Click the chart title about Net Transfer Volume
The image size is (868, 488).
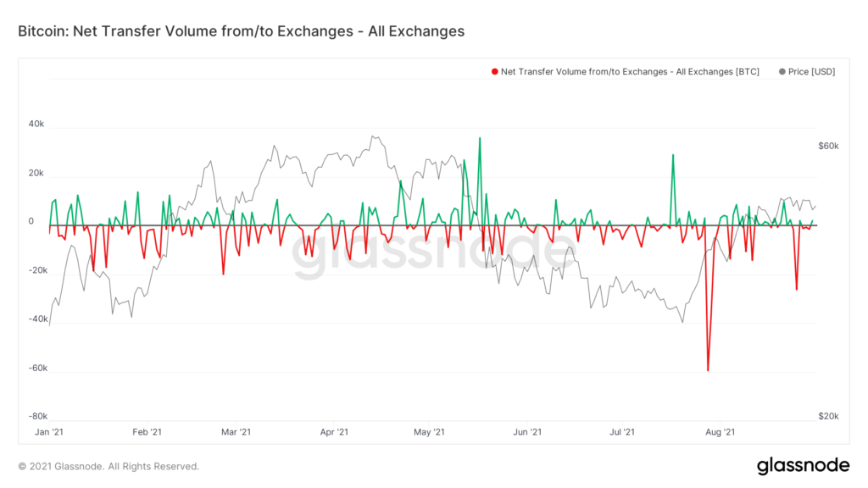tap(241, 31)
